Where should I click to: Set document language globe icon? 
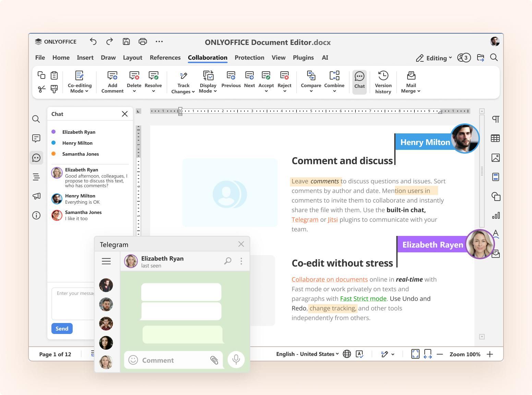click(x=347, y=354)
